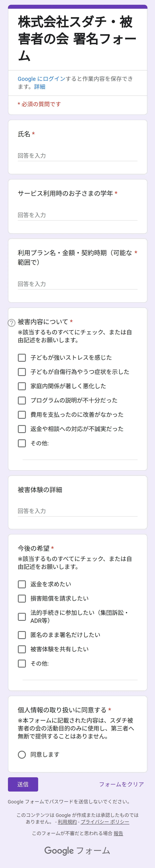Open the 利用規約 link
Image resolution: width=155 pixels, height=868 pixels.
point(67,822)
